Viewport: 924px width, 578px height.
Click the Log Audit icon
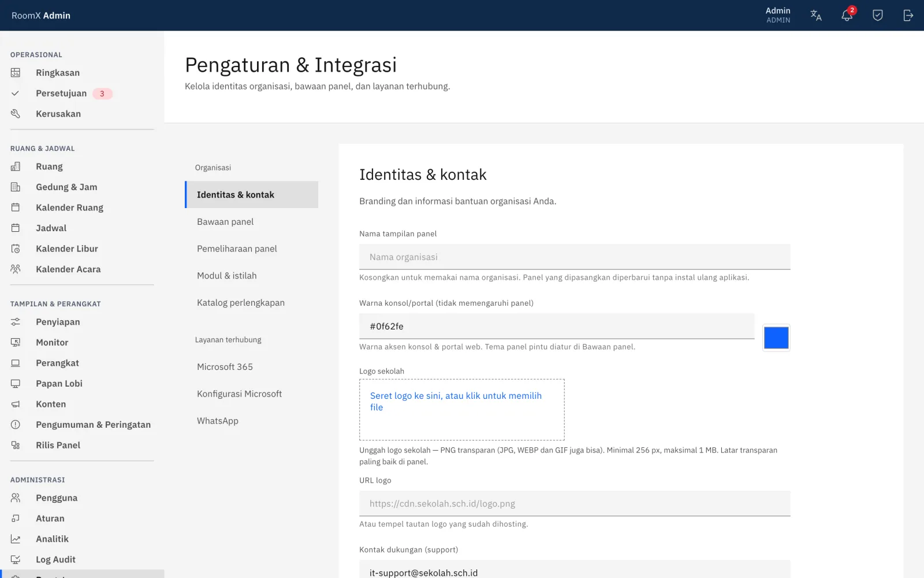tap(16, 560)
